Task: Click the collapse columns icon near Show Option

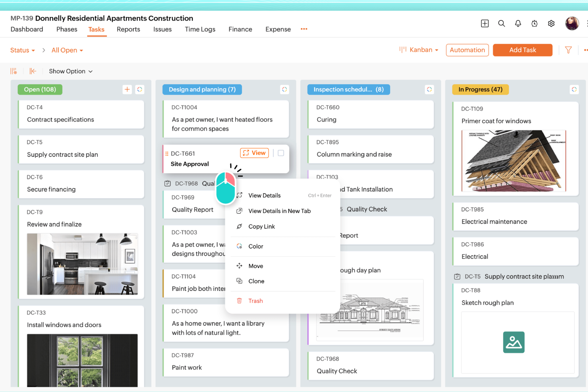Action: click(x=33, y=71)
